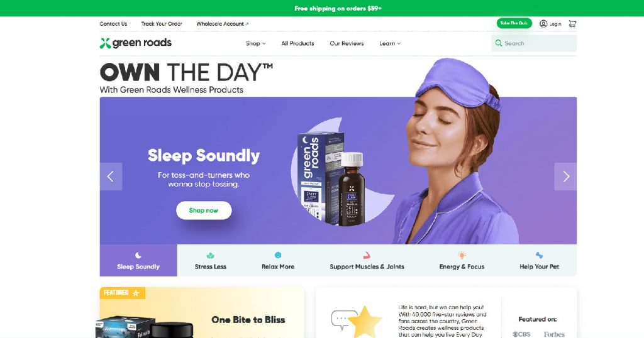Click the Take The Quiz button

[514, 23]
